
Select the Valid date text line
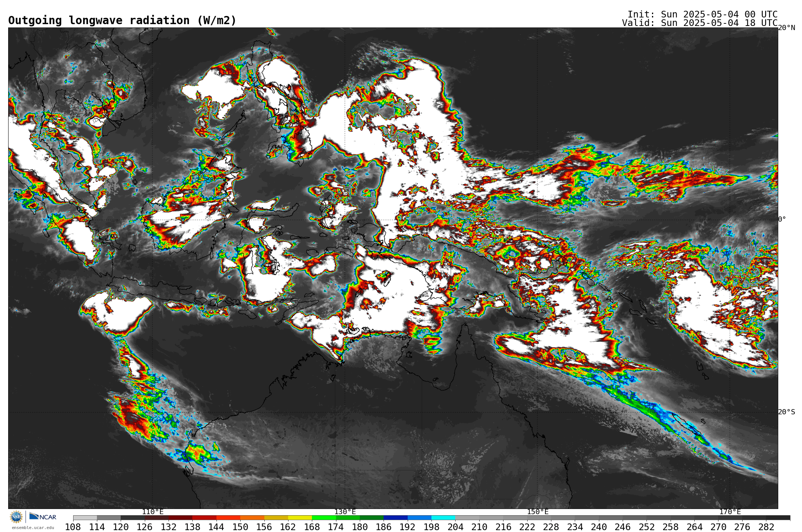[700, 23]
